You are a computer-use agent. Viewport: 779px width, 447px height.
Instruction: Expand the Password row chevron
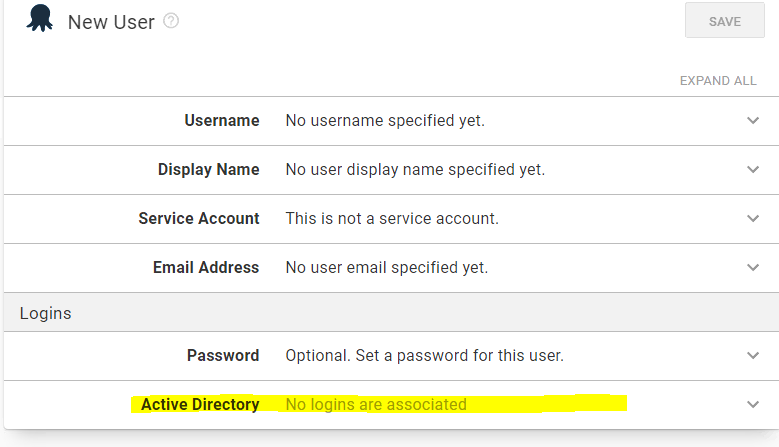tap(753, 356)
